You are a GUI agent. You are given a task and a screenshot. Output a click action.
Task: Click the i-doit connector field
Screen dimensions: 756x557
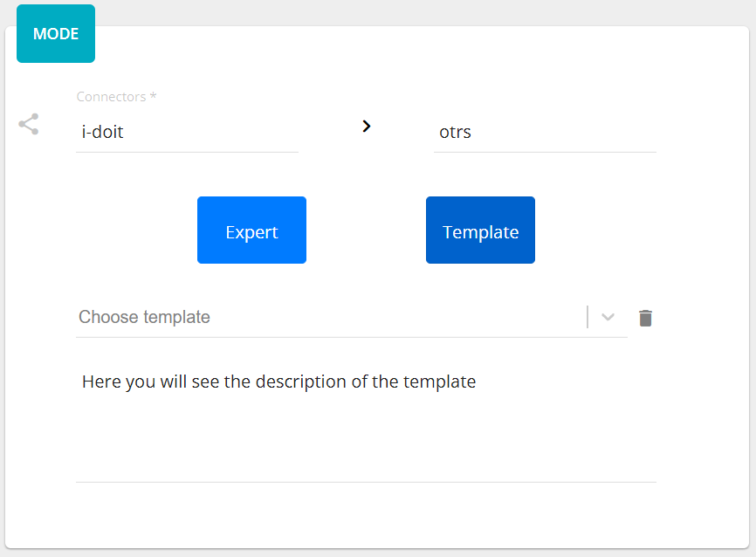[x=187, y=132]
